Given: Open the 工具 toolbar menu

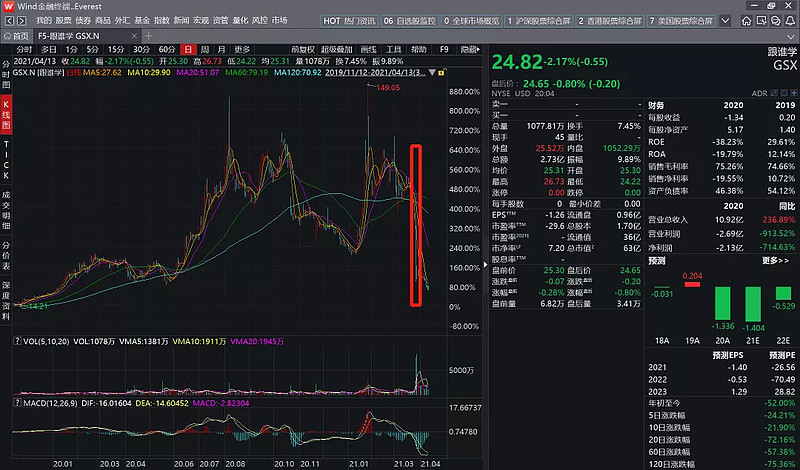Looking at the screenshot, I should [x=393, y=50].
